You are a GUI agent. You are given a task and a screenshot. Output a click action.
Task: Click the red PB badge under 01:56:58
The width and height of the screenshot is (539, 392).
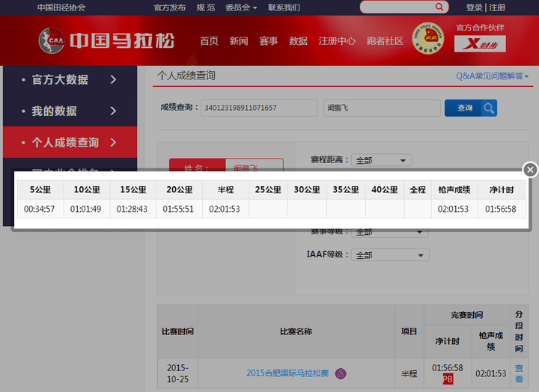coord(448,379)
